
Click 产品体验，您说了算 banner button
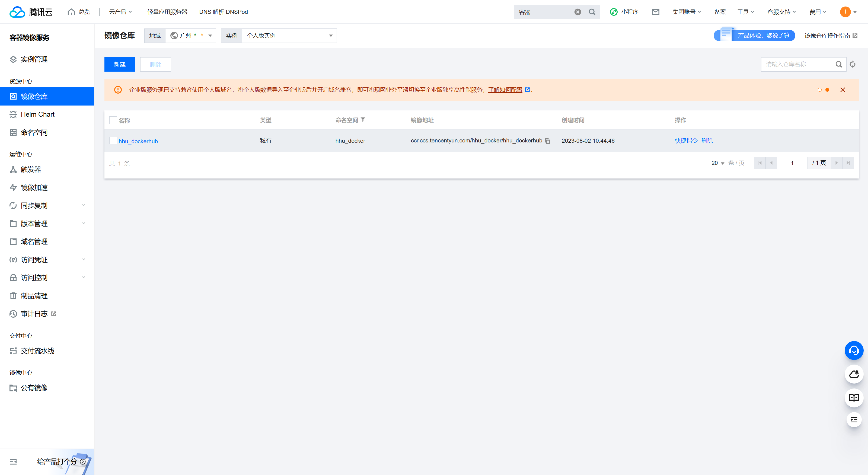pyautogui.click(x=754, y=35)
